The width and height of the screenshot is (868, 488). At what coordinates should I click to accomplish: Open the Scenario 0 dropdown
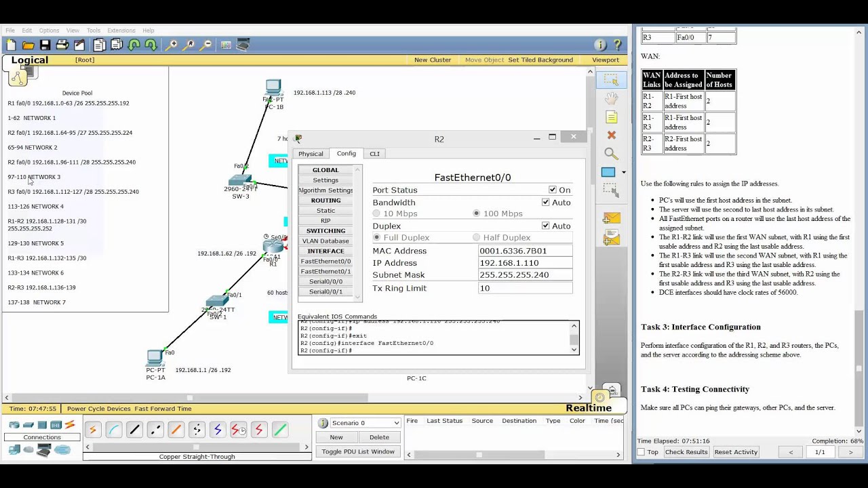pos(365,423)
